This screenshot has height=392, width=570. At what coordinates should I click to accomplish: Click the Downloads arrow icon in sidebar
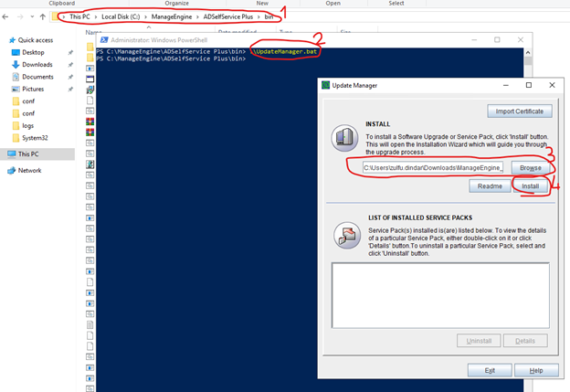(16, 64)
